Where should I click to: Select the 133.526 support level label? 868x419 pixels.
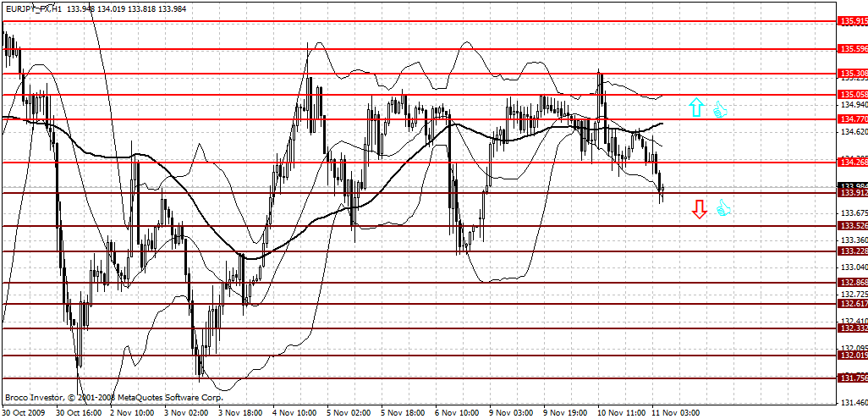click(x=851, y=226)
